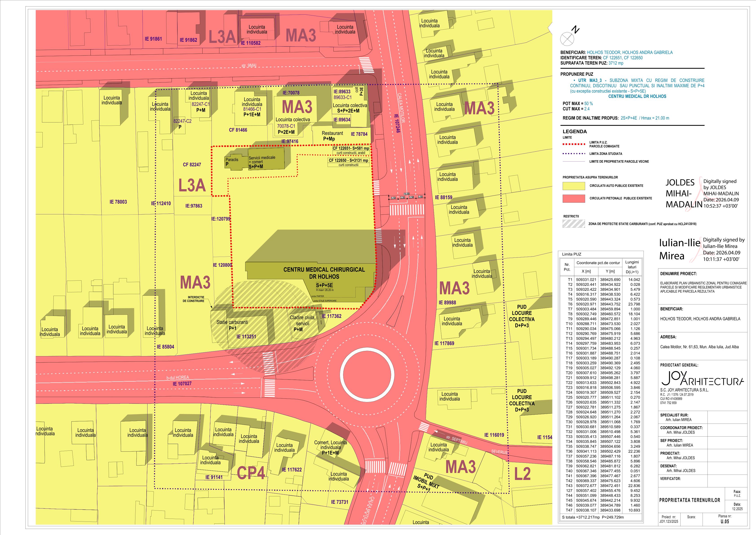Click the sheet number 'U.05'

[725, 522]
